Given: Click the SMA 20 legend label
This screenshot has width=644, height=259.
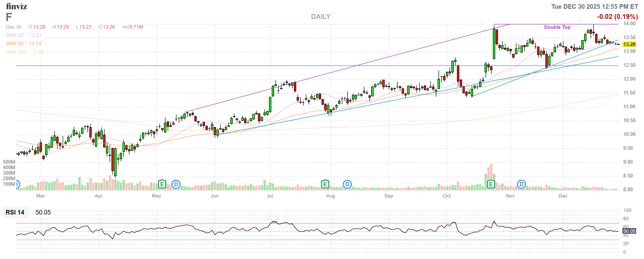Looking at the screenshot, I should pos(15,35).
